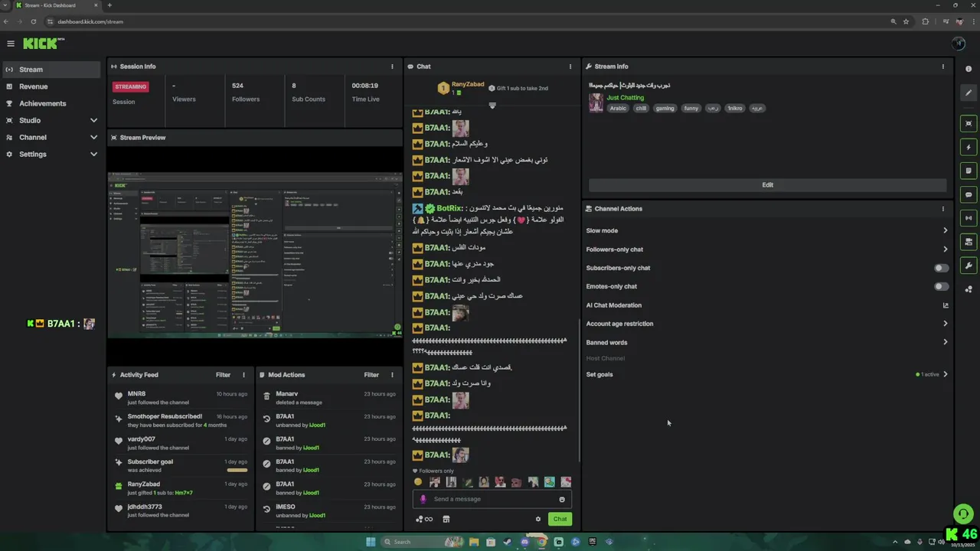The image size is (980, 551).
Task: Toggle the lightning activity feed icon in right sidebar
Action: (969, 147)
